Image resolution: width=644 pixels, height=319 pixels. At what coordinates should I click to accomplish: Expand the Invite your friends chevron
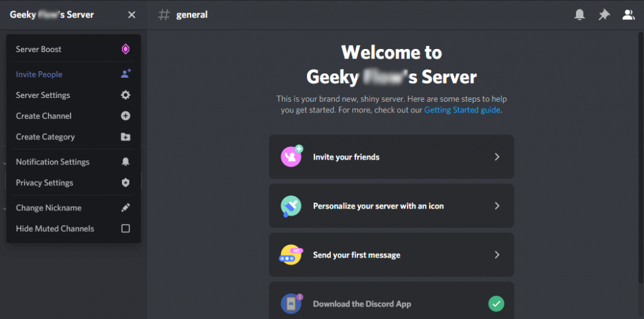tap(497, 156)
